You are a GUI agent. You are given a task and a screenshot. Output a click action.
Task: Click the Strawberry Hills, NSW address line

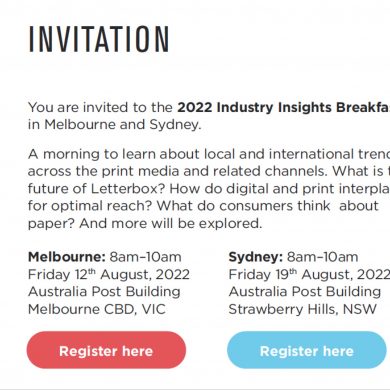coord(303,309)
